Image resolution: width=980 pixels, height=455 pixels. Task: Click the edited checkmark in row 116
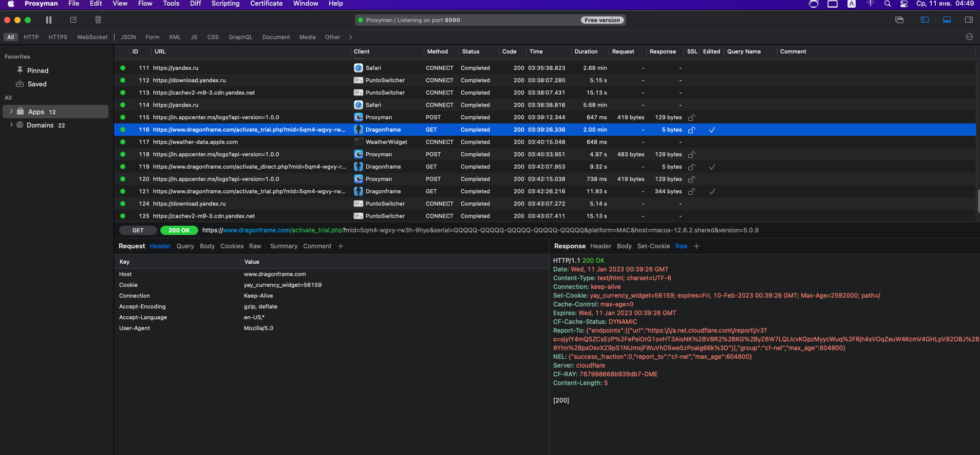point(712,130)
